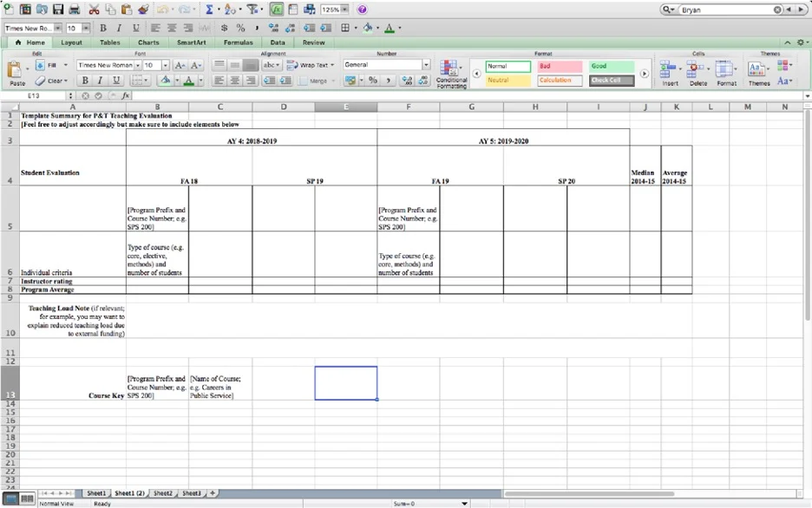Viewport: 812px width, 508px height.
Task: Toggle Bold in the ribbon Font group
Action: 85,80
